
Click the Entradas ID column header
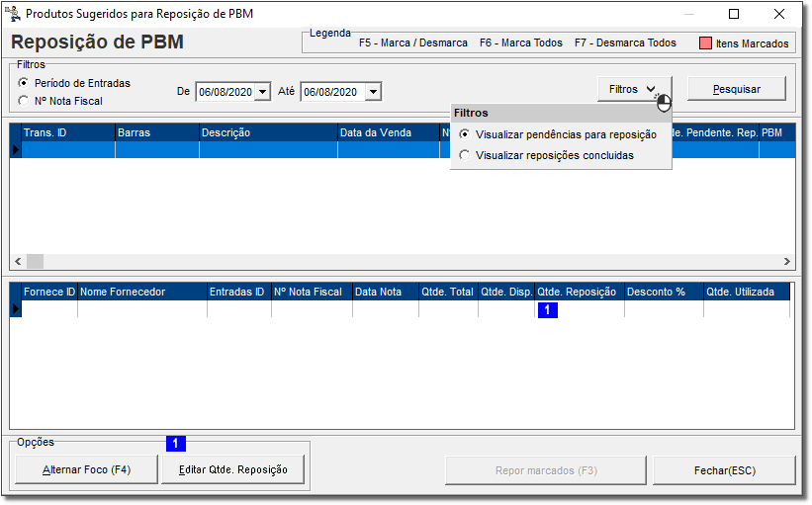(x=239, y=292)
